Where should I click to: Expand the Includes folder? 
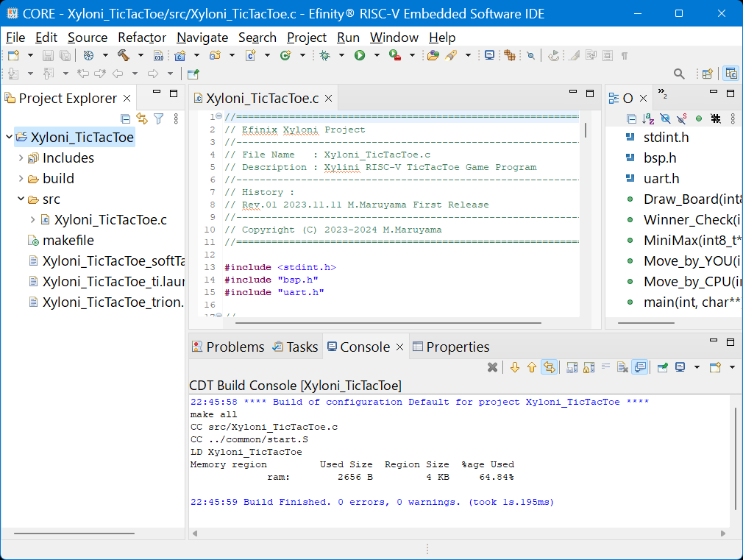coord(20,158)
